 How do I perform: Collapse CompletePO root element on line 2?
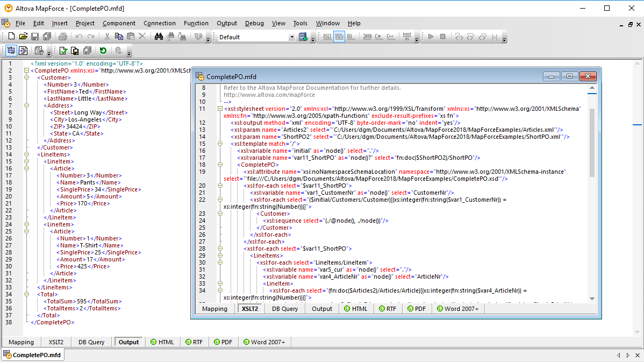click(26, 70)
